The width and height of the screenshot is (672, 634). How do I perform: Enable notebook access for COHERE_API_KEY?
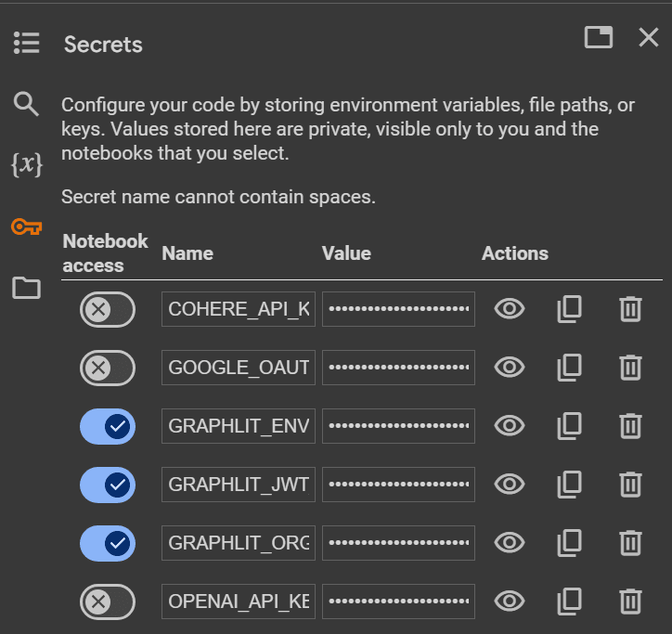pyautogui.click(x=108, y=309)
